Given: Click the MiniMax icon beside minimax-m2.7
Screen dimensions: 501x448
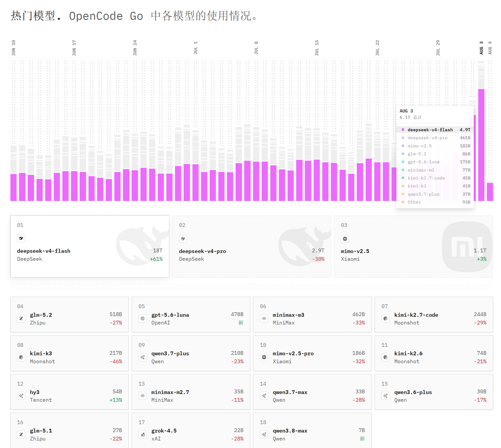Looking at the screenshot, I should pyautogui.click(x=142, y=396).
